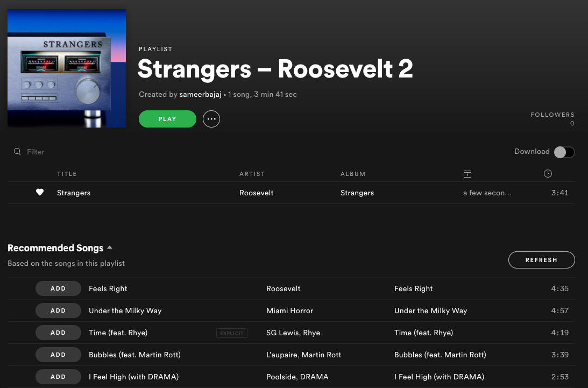The image size is (588, 388).
Task: Start playback with the green PLAY button
Action: (x=167, y=119)
